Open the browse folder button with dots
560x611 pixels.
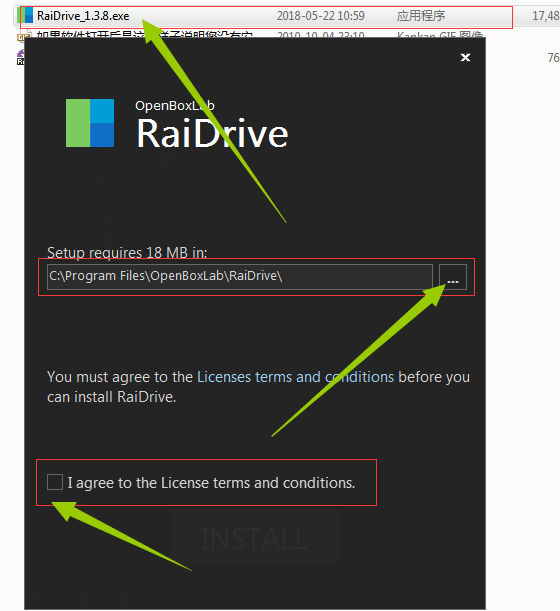453,277
